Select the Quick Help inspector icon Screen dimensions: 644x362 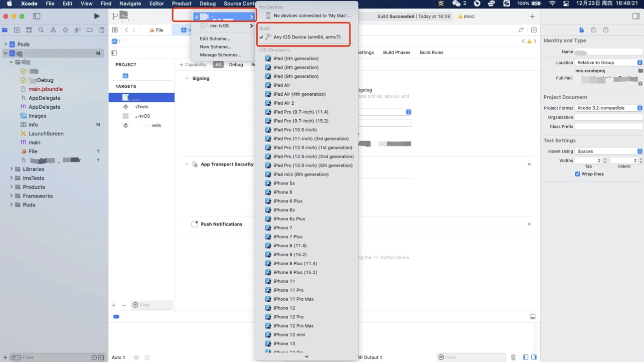606,30
